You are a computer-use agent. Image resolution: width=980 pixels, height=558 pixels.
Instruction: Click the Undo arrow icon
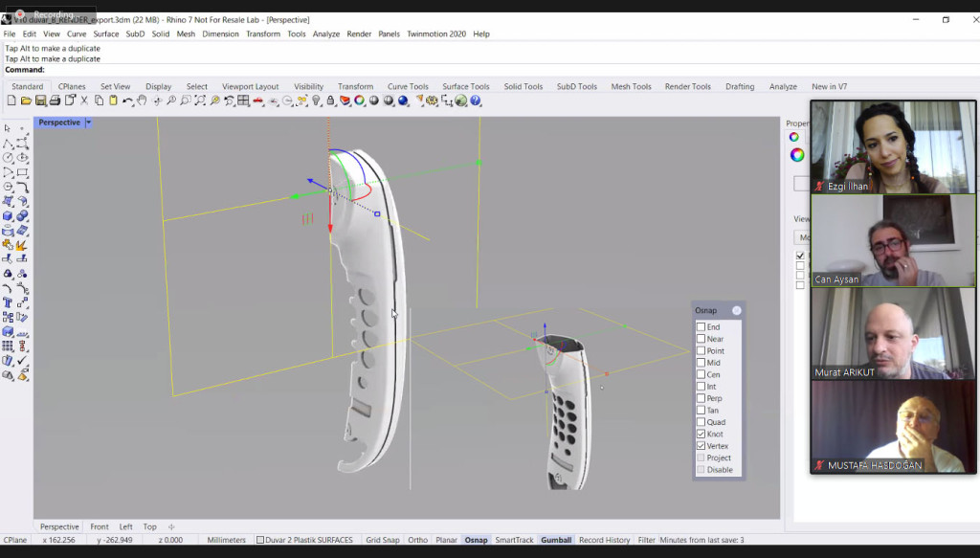[127, 100]
